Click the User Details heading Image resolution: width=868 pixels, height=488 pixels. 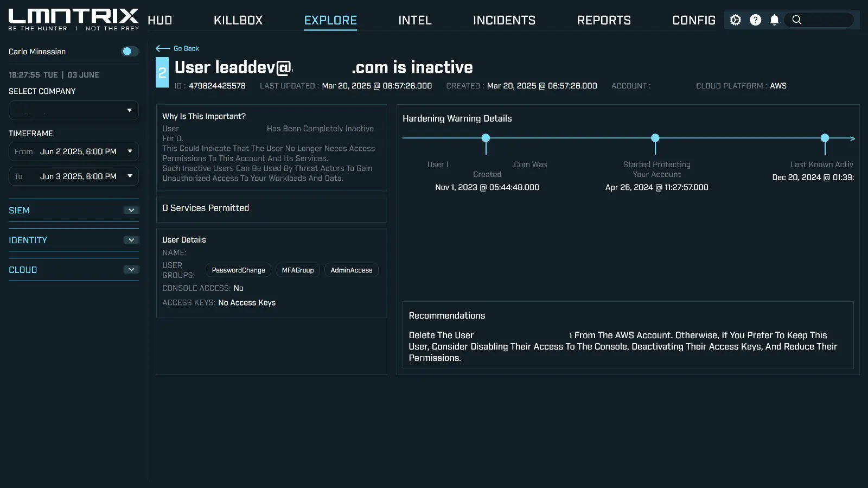(184, 240)
